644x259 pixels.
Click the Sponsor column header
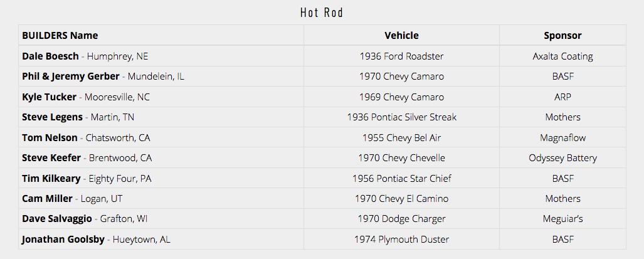coord(562,36)
